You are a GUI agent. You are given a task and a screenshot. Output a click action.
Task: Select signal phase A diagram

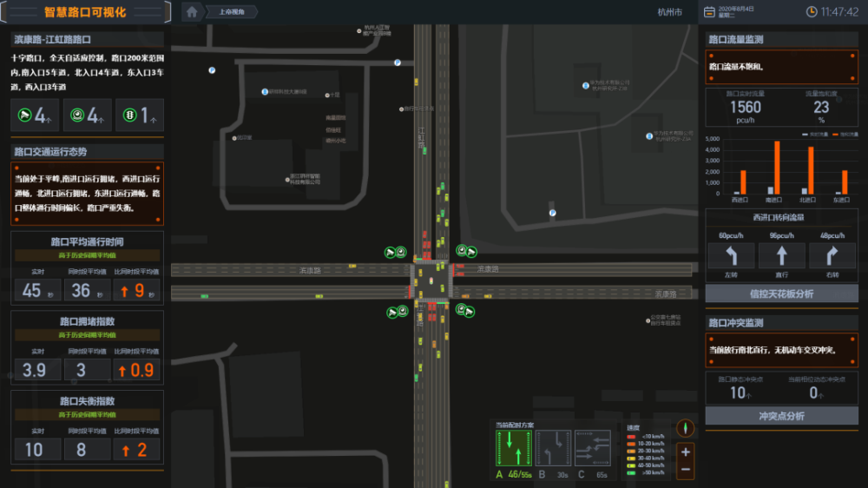[x=514, y=447]
